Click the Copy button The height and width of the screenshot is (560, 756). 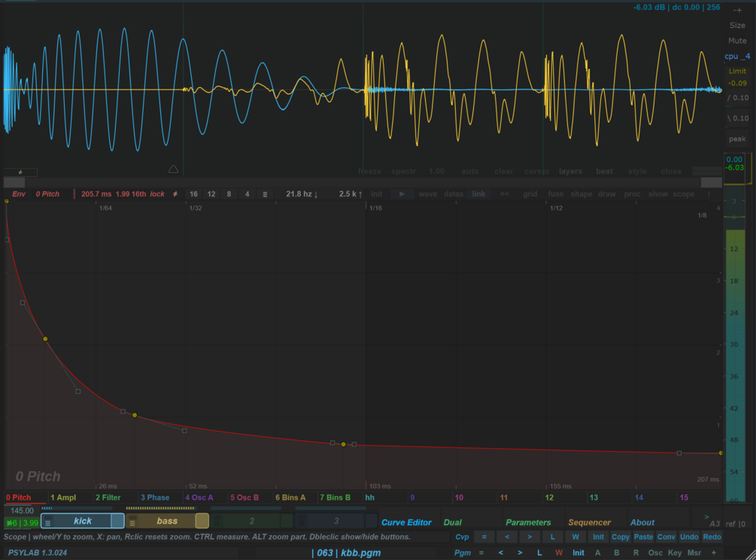(x=621, y=537)
